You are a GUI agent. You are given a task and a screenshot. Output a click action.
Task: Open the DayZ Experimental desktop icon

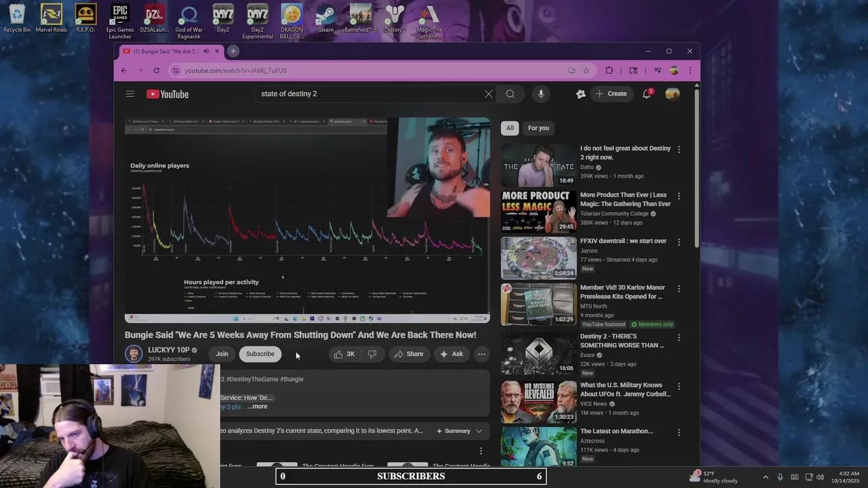258,21
